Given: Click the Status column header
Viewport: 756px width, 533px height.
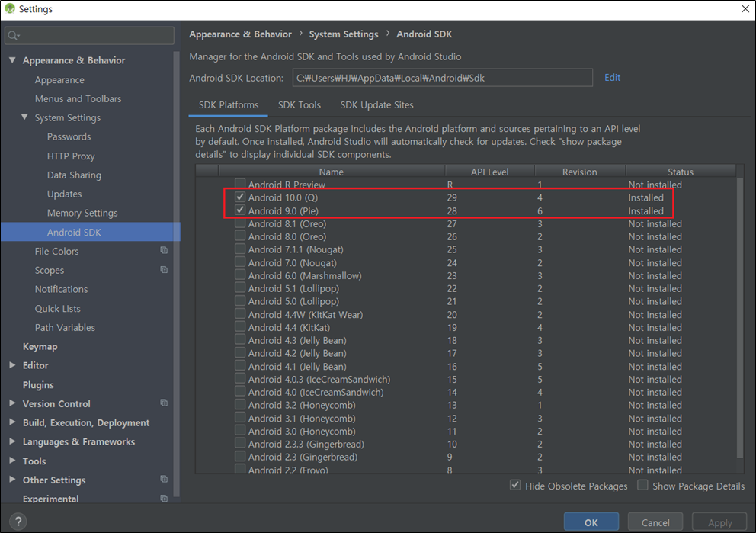Looking at the screenshot, I should click(x=681, y=172).
